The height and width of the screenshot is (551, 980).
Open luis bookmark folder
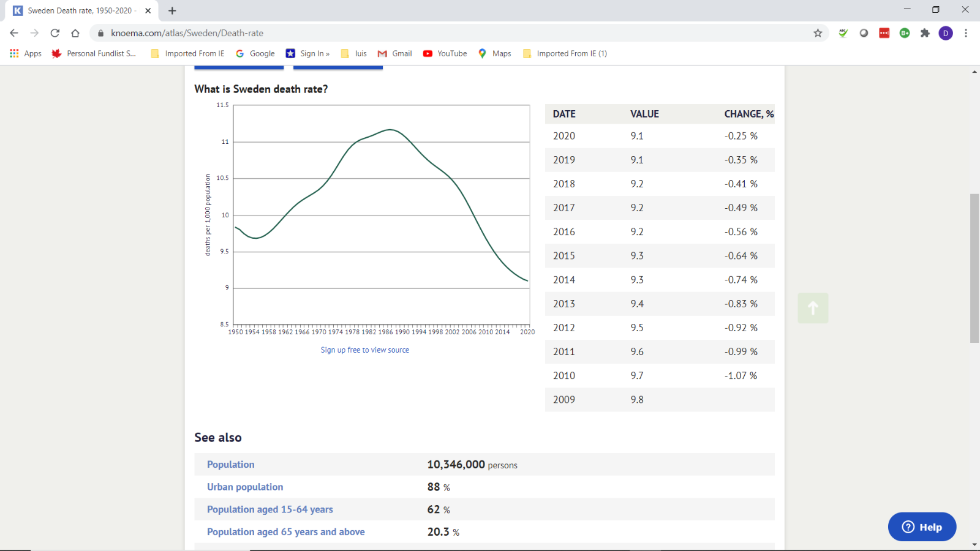(x=354, y=54)
